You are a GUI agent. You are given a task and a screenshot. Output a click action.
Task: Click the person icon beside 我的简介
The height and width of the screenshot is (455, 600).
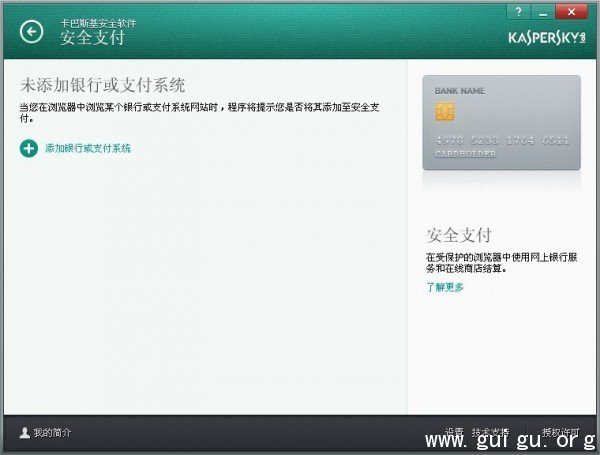25,433
